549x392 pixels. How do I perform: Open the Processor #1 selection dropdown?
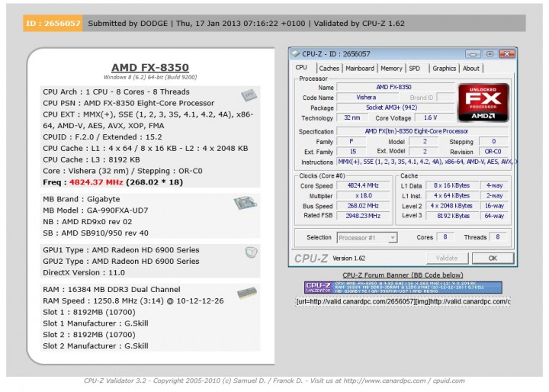click(367, 238)
